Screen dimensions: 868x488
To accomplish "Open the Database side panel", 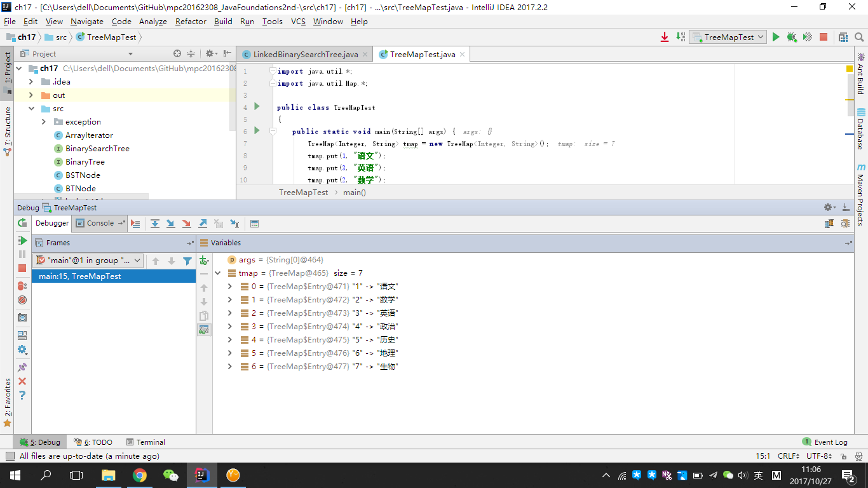I will click(x=860, y=129).
